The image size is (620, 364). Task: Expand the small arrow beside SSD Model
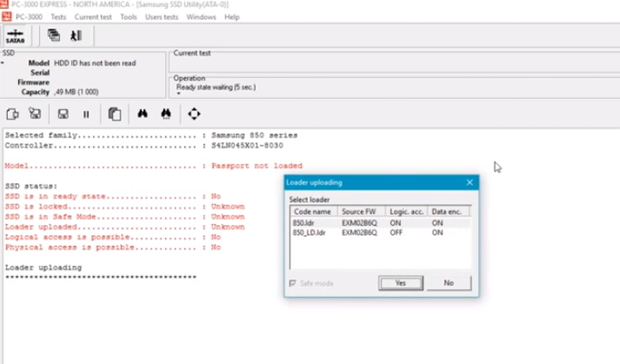(2, 63)
